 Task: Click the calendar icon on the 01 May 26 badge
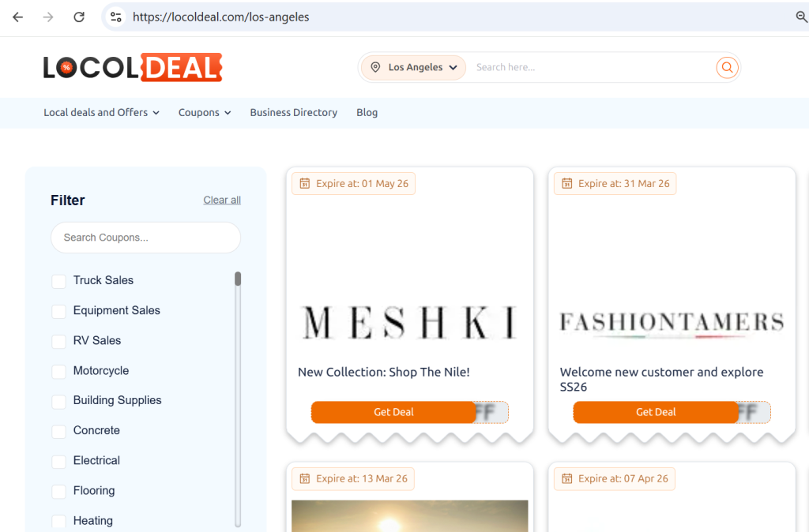305,182
